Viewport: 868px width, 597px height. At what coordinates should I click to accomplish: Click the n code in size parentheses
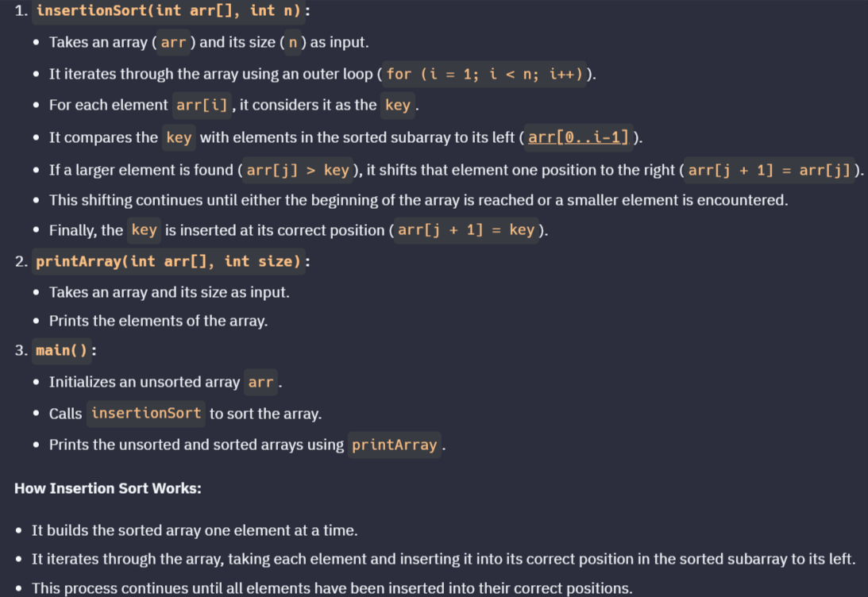[293, 43]
